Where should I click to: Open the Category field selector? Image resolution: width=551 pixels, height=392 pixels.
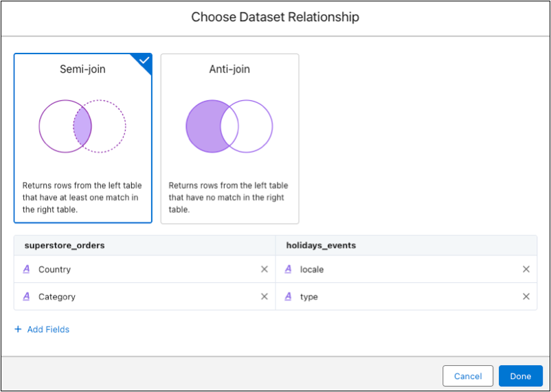145,297
